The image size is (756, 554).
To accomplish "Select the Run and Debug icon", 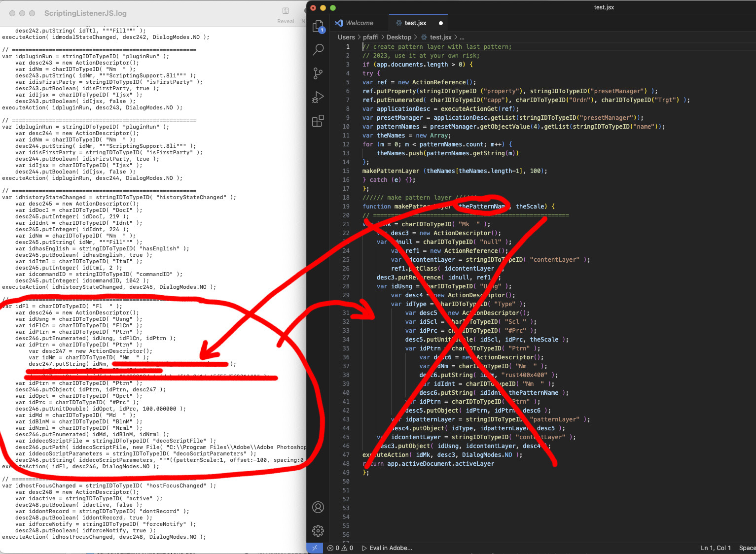I will click(x=318, y=97).
